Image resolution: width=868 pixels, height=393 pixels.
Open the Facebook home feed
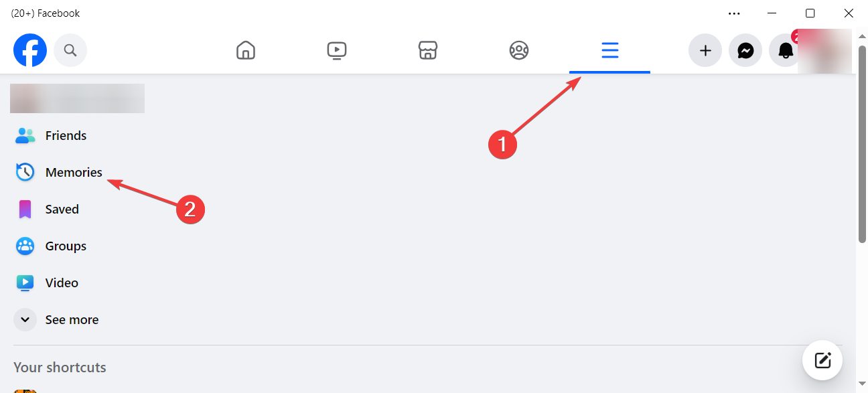click(x=246, y=50)
